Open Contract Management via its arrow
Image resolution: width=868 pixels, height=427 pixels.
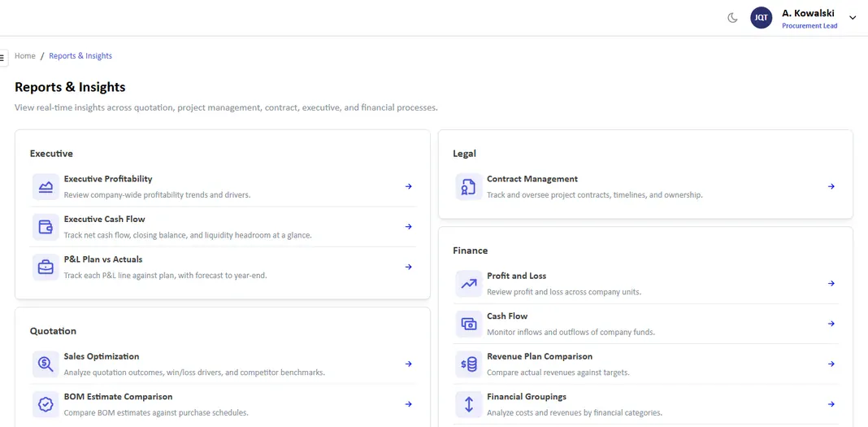pos(831,186)
